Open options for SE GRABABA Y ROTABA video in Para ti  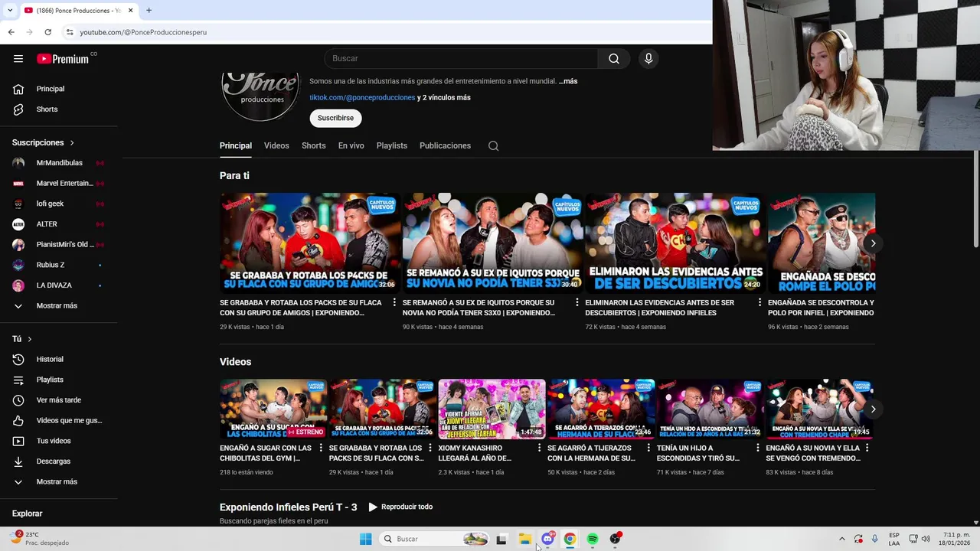(395, 303)
